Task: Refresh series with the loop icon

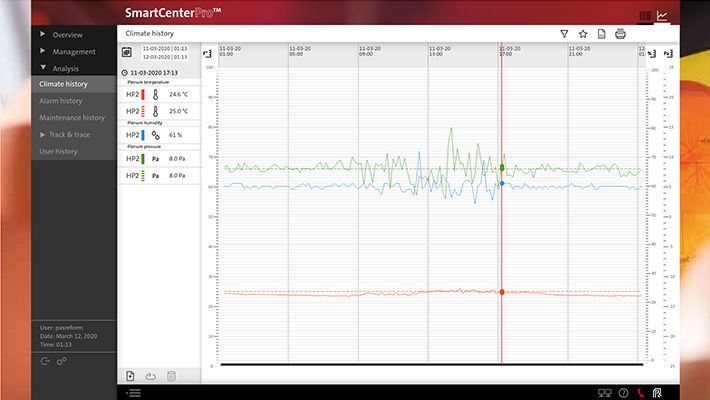Action: 150,376
